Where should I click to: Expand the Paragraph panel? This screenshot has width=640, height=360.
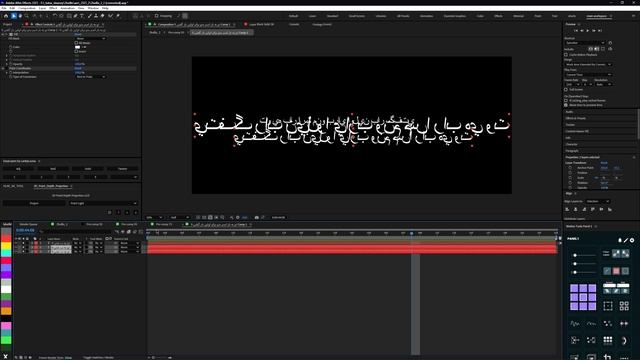pyautogui.click(x=572, y=151)
